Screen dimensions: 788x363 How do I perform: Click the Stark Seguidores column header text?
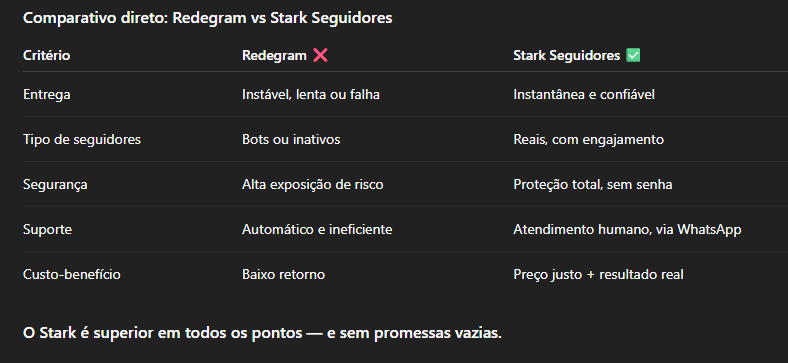tap(566, 55)
